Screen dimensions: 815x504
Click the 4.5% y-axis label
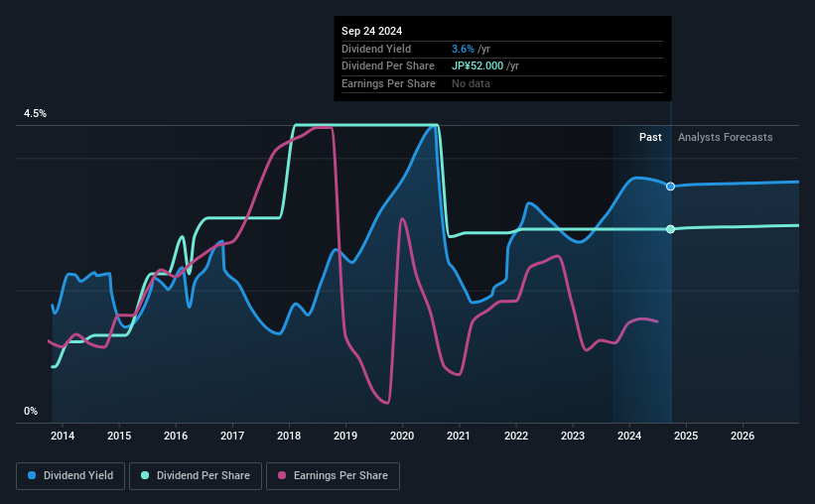tap(36, 114)
